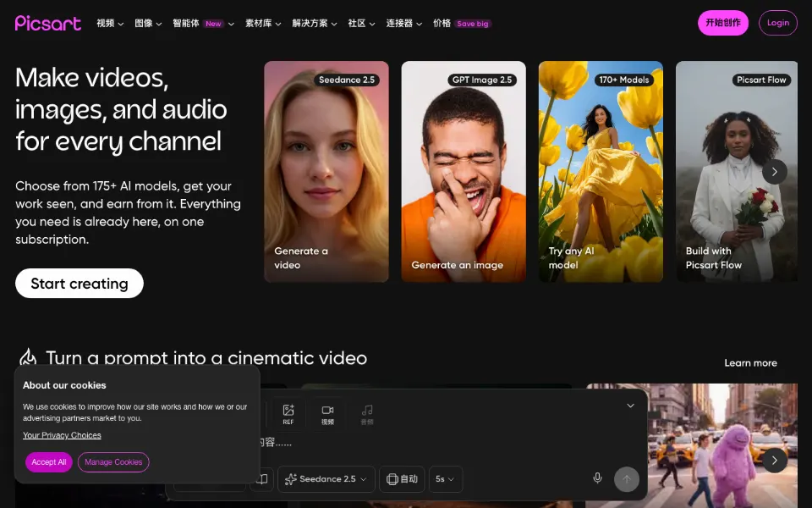This screenshot has height=508, width=812.
Task: Choose the 自动 aspect ratio option
Action: click(402, 479)
